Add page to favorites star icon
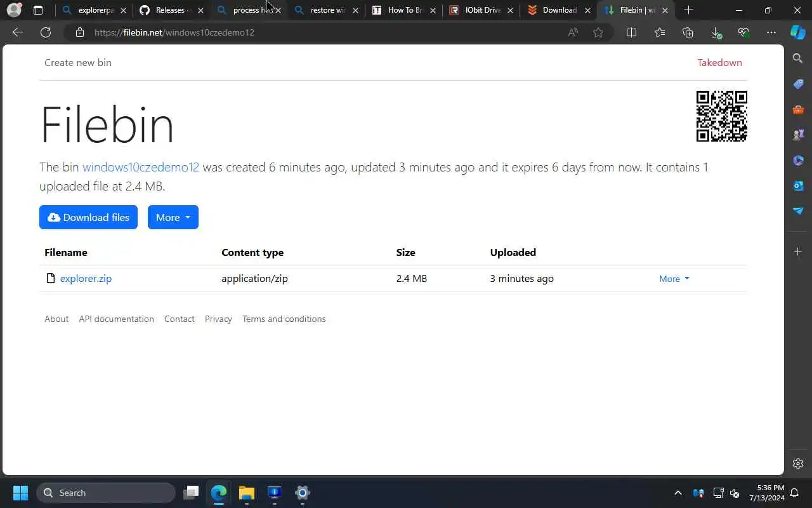 (598, 32)
